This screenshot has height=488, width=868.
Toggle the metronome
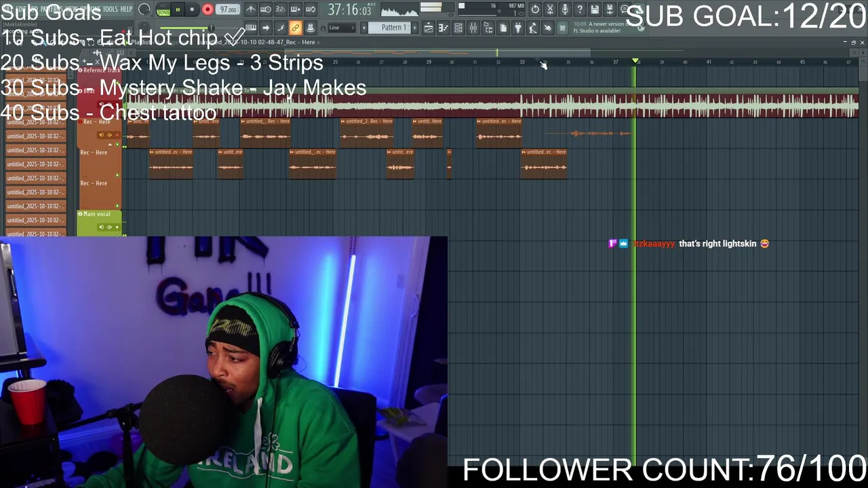click(251, 10)
